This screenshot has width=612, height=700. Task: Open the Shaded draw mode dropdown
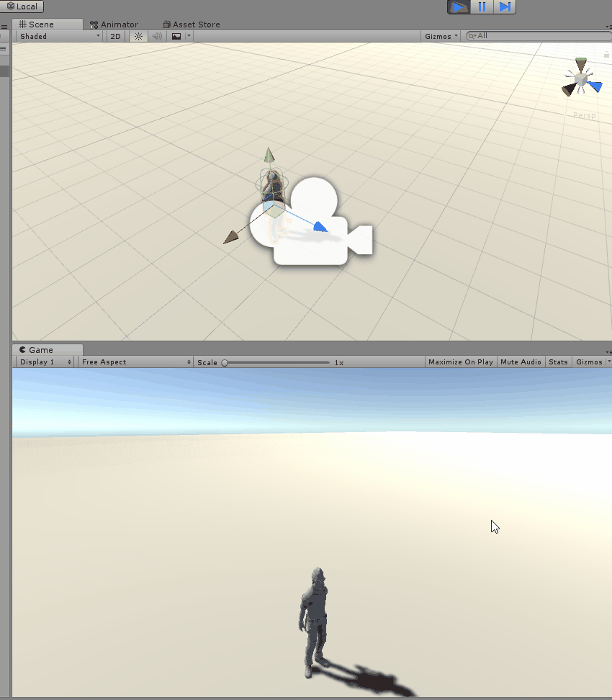point(59,36)
